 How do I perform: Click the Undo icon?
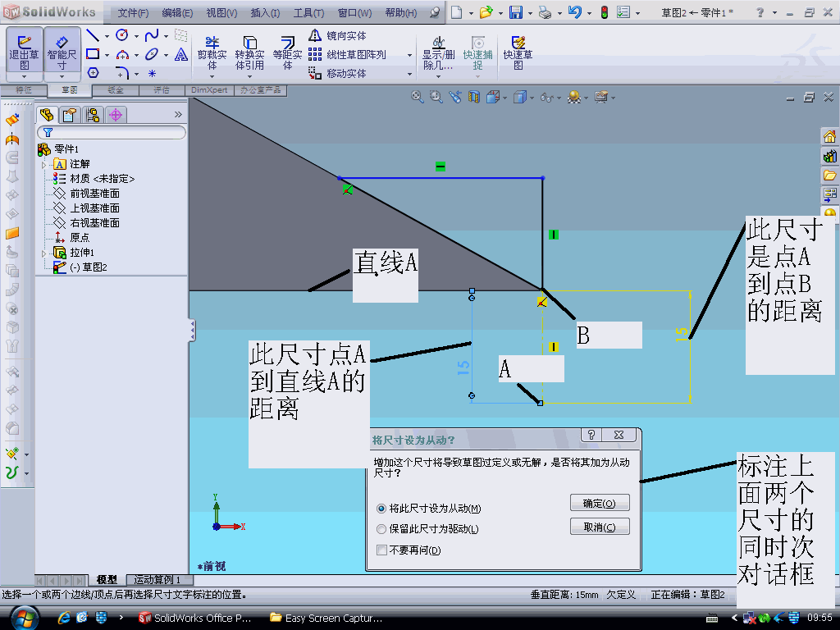[x=575, y=12]
